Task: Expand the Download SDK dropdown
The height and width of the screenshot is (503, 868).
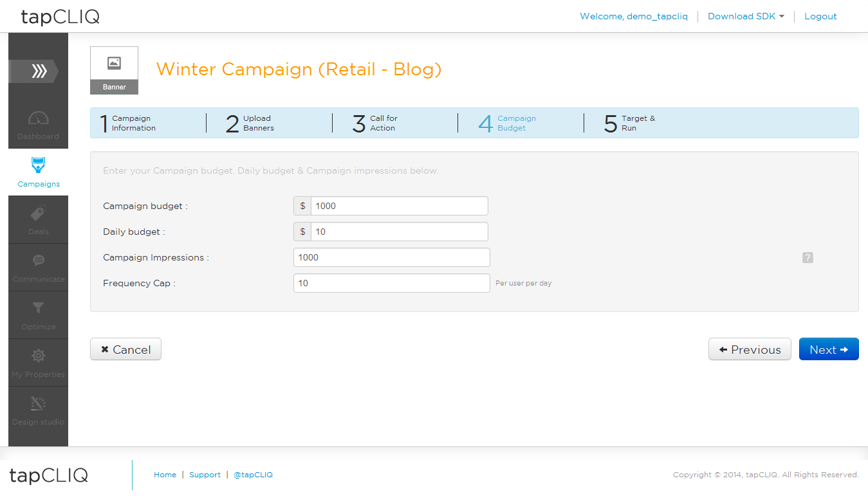Action: pos(746,16)
